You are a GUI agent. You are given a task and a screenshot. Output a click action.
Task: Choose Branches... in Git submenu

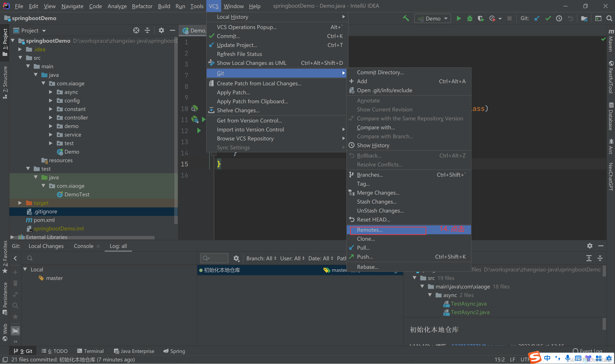point(409,175)
